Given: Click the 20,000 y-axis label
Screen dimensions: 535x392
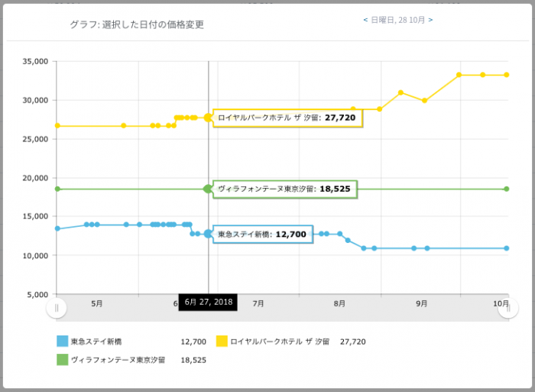Looking at the screenshot, I should pos(35,178).
